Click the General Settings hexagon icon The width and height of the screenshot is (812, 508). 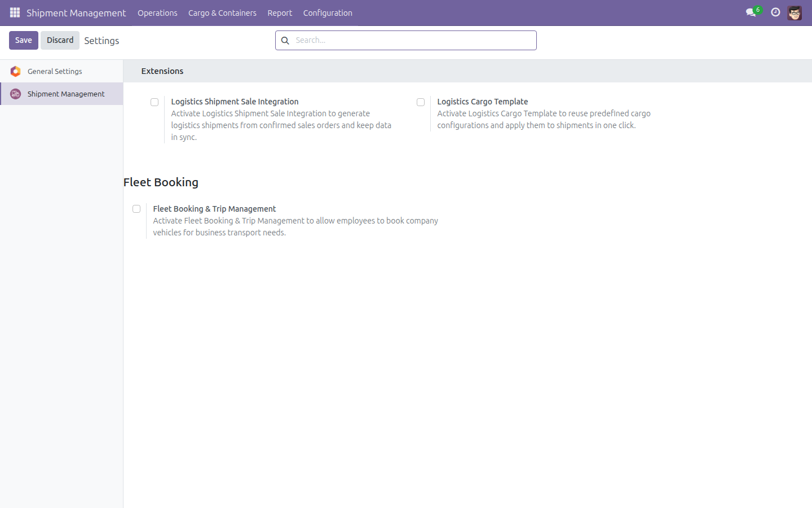pyautogui.click(x=16, y=71)
